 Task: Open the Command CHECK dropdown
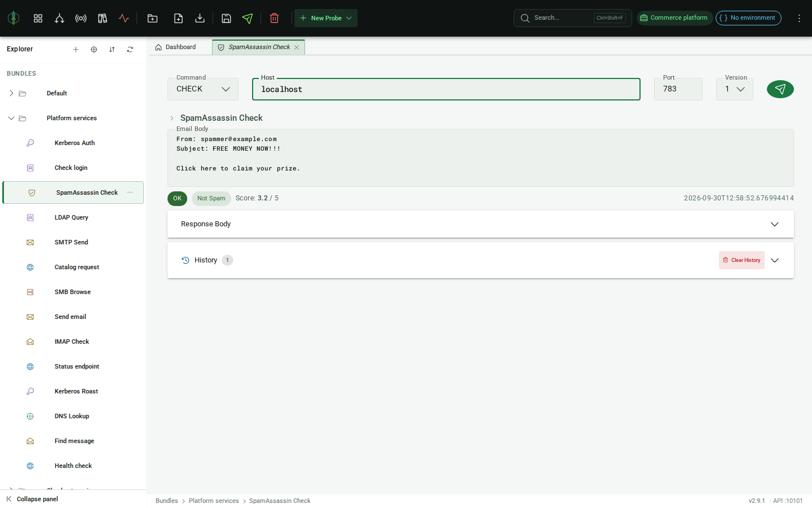pyautogui.click(x=203, y=89)
